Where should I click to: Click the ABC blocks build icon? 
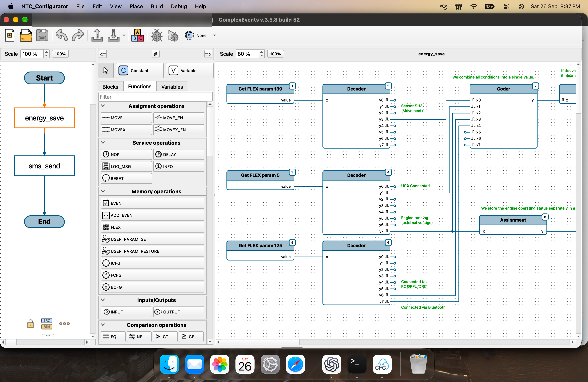click(x=137, y=35)
